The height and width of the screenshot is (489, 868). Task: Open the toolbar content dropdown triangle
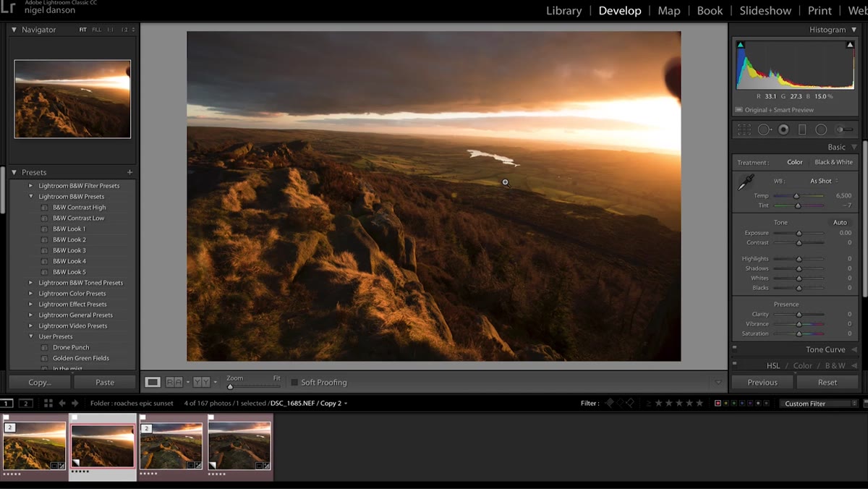[718, 382]
